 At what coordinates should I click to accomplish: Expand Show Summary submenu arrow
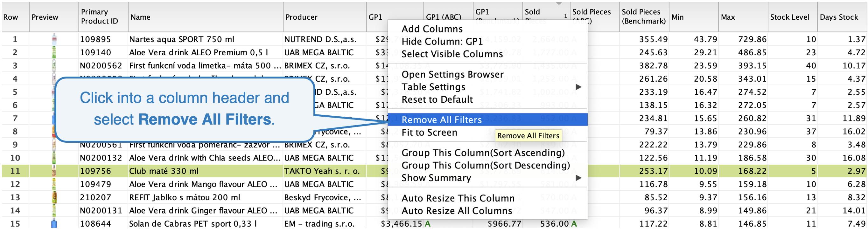point(578,178)
